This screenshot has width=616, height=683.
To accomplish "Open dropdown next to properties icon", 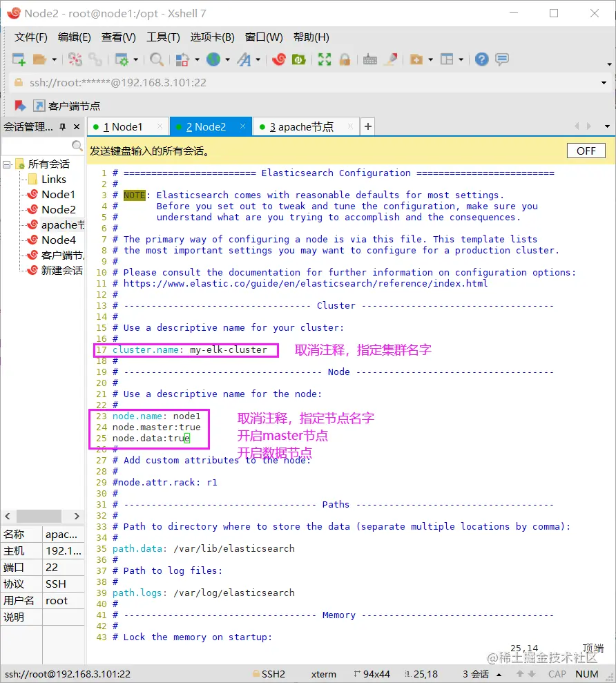I will [x=136, y=59].
